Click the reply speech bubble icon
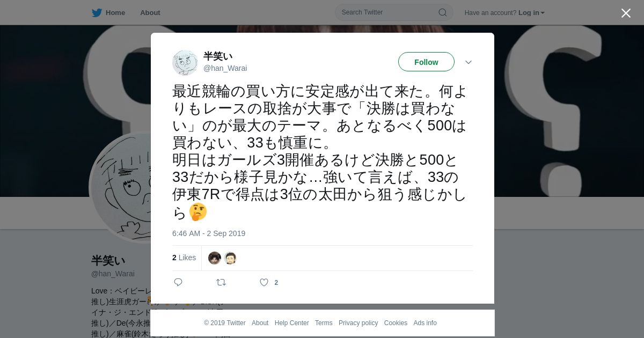 pos(178,282)
